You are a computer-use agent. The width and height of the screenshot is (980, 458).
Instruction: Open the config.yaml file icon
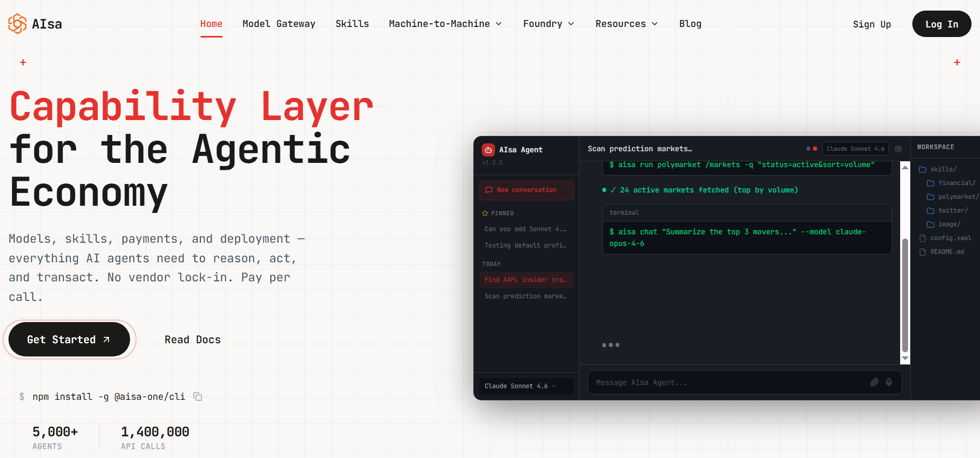[x=922, y=238]
